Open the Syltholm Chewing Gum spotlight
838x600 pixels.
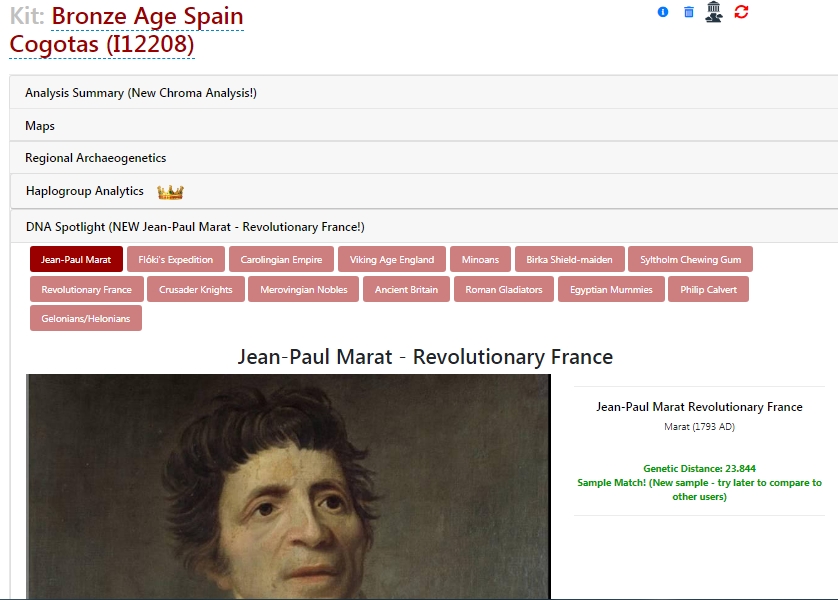point(690,259)
